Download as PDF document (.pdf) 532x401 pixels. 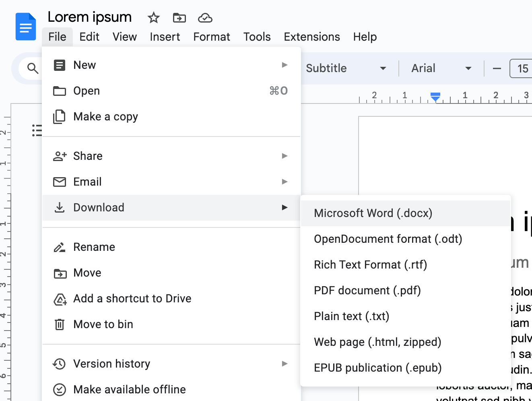pos(406,291)
